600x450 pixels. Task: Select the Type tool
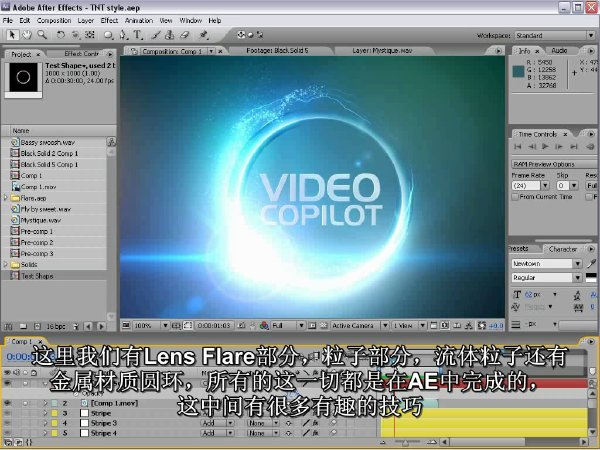[137, 35]
